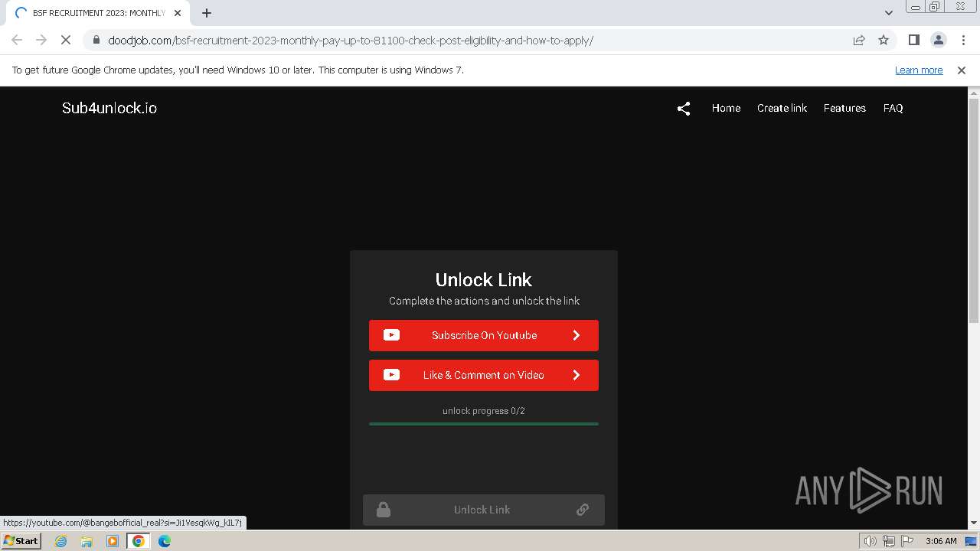Share this page from address bar

tap(859, 40)
